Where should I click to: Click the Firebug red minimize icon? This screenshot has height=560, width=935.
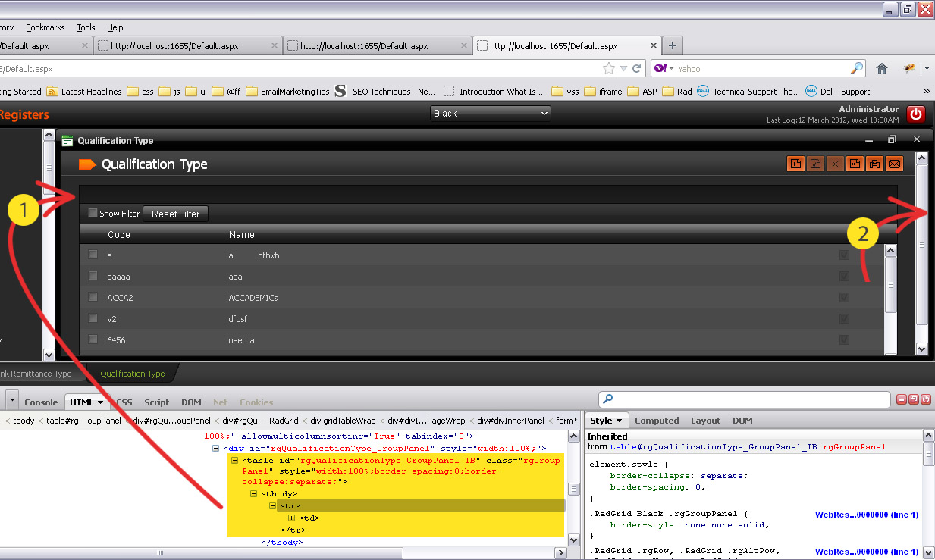902,399
